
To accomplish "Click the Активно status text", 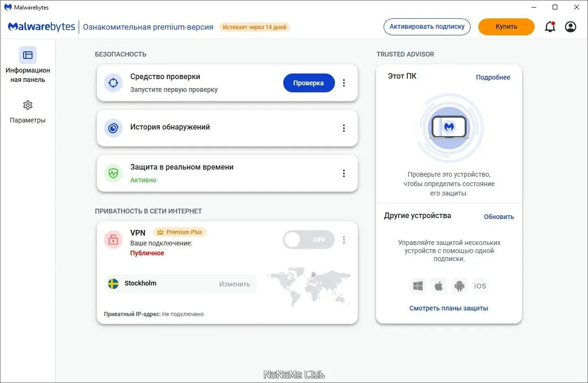I will (143, 180).
